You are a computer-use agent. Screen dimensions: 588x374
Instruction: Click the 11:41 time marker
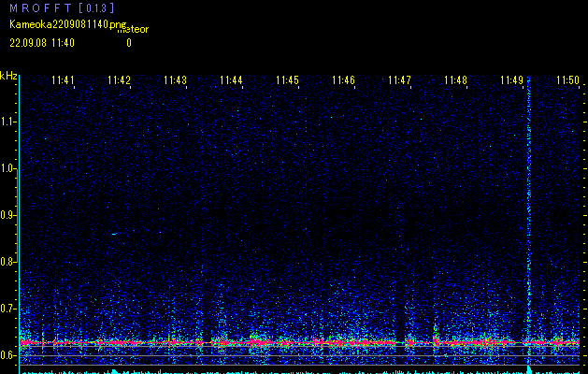tap(63, 80)
